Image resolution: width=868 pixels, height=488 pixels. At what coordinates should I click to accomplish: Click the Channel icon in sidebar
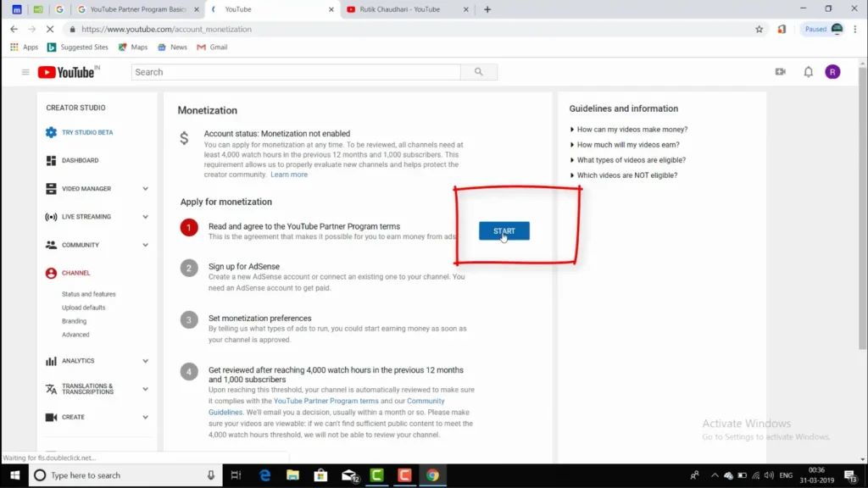[51, 273]
